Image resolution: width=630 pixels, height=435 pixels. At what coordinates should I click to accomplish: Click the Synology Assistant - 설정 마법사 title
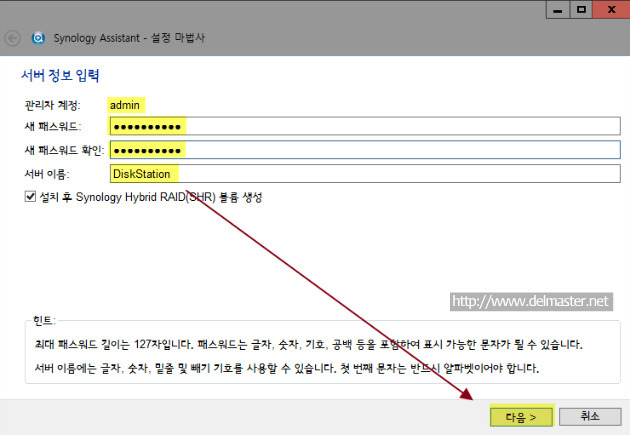[x=129, y=38]
